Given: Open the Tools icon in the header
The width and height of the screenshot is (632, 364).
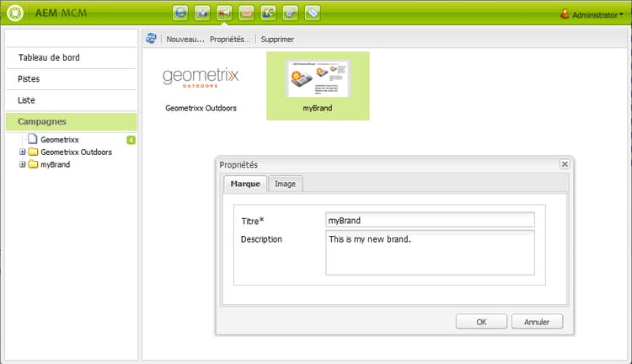Looking at the screenshot, I should 291,13.
